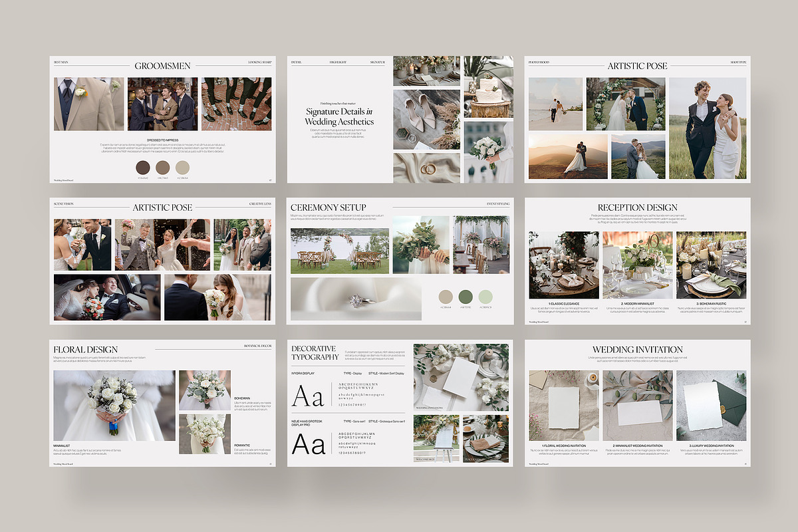This screenshot has height=532, width=798.
Task: Click '2.MINIMALIST WEDDING INVITATION' caption
Action: click(x=637, y=446)
